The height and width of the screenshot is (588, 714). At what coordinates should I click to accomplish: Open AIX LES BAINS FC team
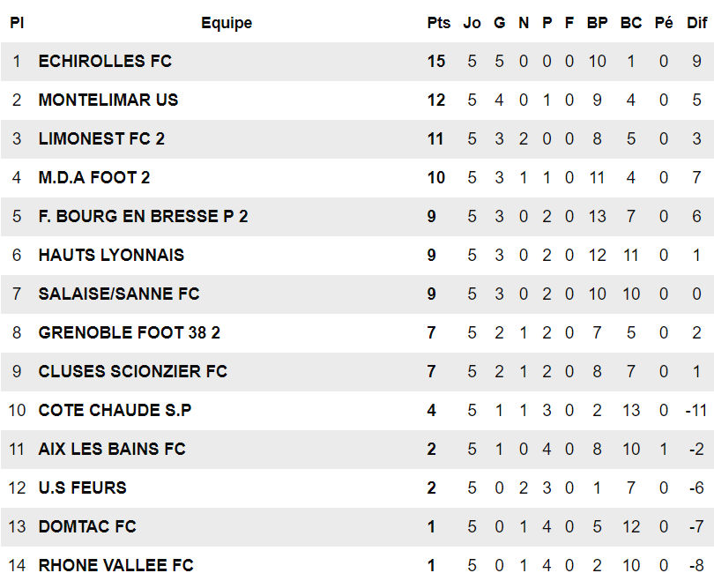(112, 450)
